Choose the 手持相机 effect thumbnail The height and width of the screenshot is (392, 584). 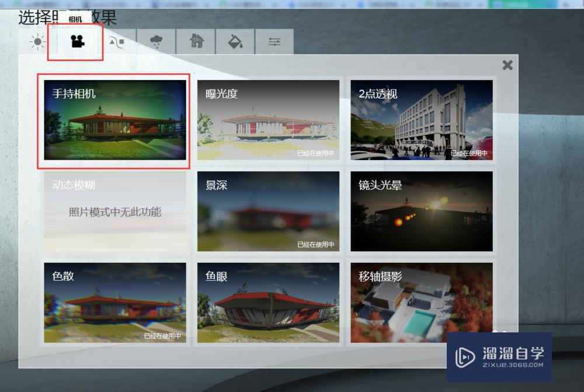click(x=115, y=120)
